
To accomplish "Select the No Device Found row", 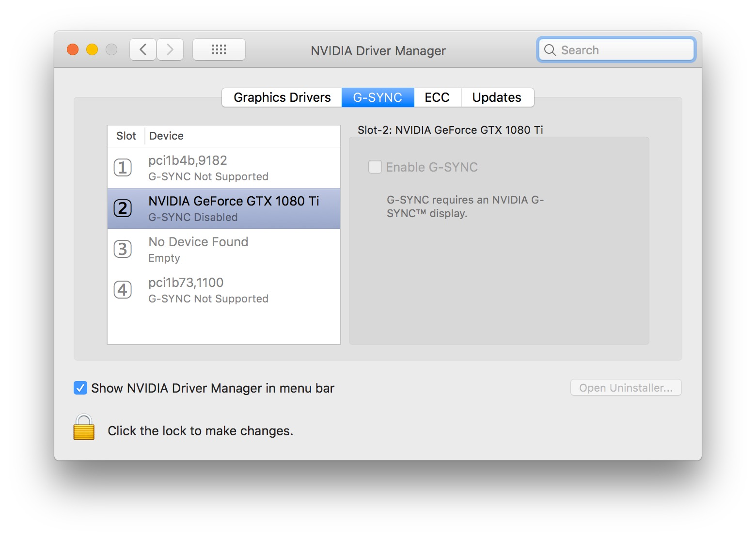I will click(x=224, y=249).
